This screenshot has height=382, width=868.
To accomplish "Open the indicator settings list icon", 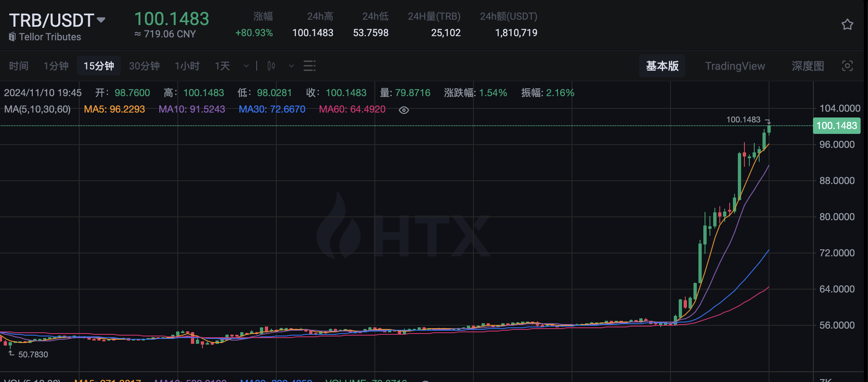I will (x=309, y=66).
